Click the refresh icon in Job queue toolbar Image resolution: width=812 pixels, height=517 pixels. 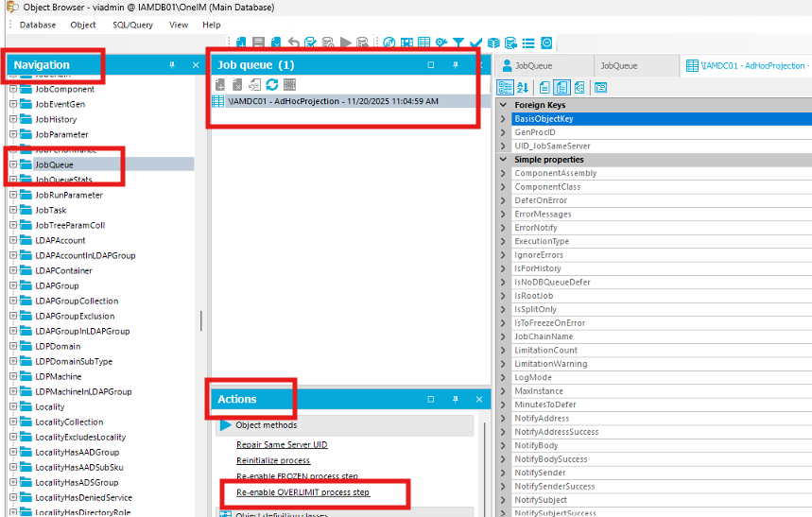coord(272,85)
